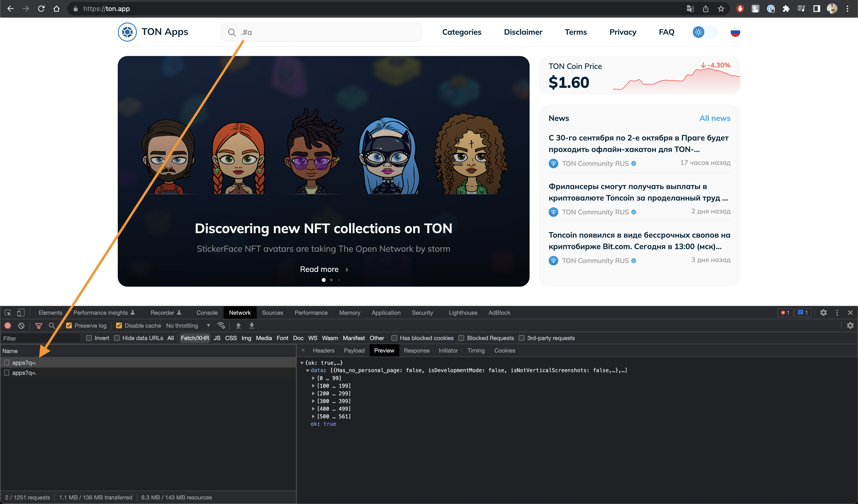Open the All news link
858x504 pixels.
coord(715,118)
